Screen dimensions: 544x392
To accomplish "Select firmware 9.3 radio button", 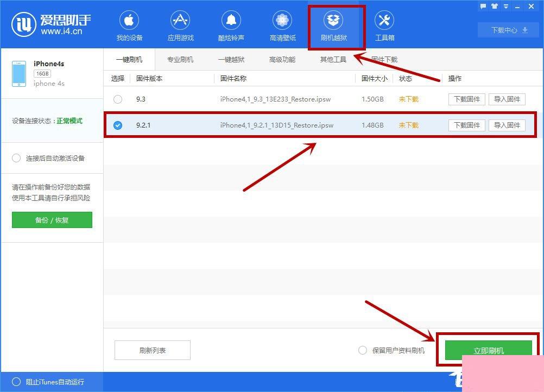I will coord(118,99).
